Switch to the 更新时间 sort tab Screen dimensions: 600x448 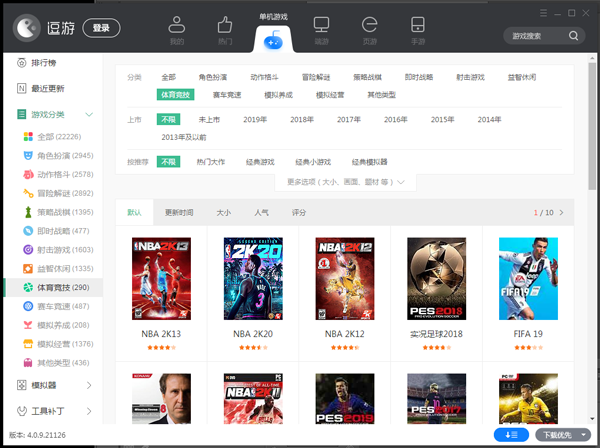pyautogui.click(x=179, y=212)
